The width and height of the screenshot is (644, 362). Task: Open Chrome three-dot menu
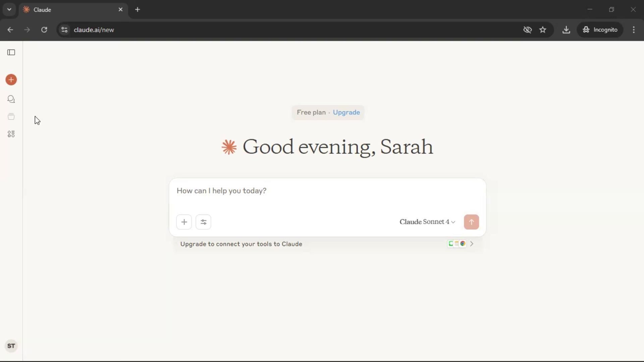click(634, 30)
